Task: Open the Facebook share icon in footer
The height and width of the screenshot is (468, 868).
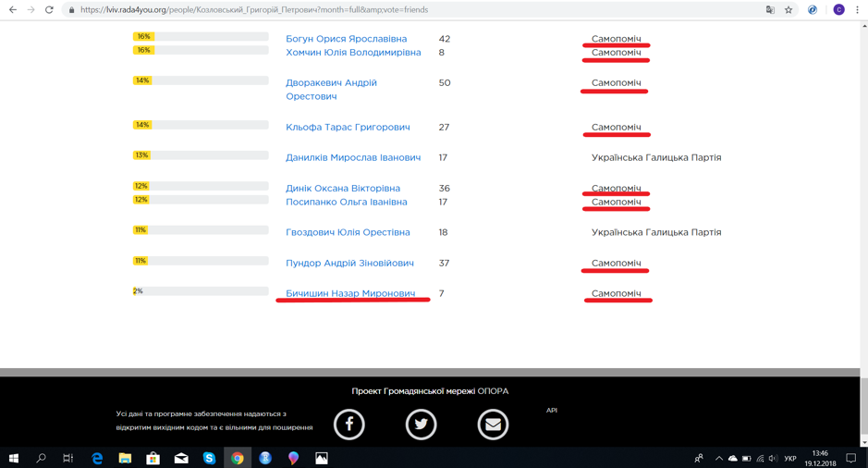Action: [x=349, y=425]
